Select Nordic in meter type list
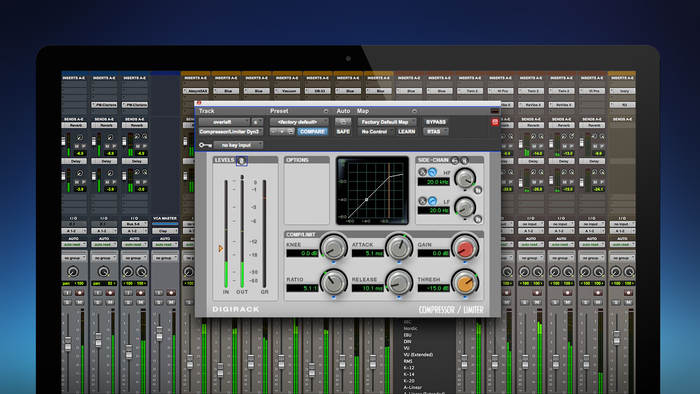This screenshot has width=700, height=394. pos(411,328)
